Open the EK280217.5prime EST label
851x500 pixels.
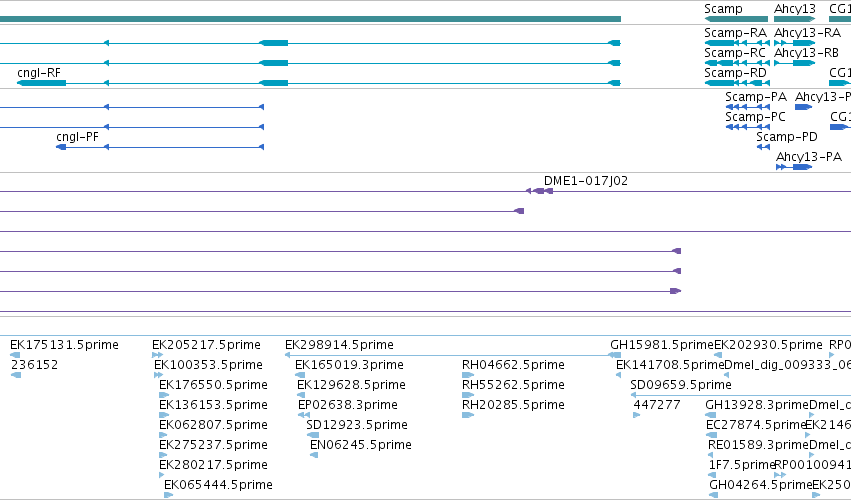point(213,465)
